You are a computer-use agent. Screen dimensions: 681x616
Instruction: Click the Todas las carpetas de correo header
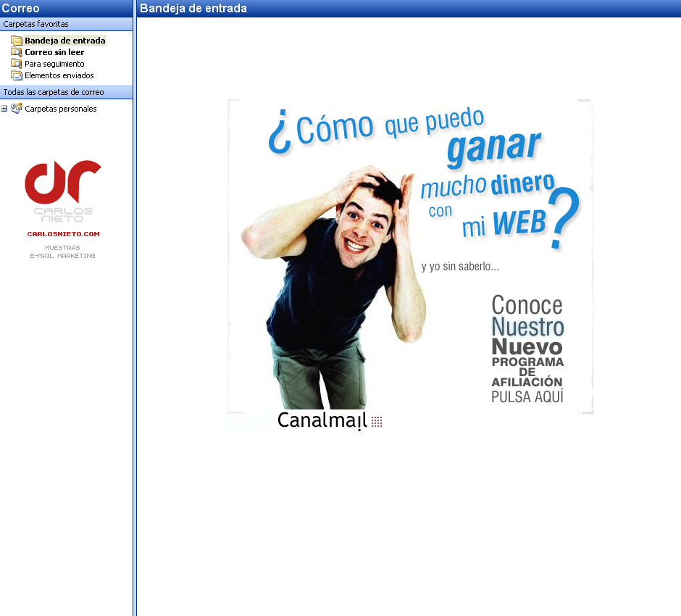coord(66,92)
